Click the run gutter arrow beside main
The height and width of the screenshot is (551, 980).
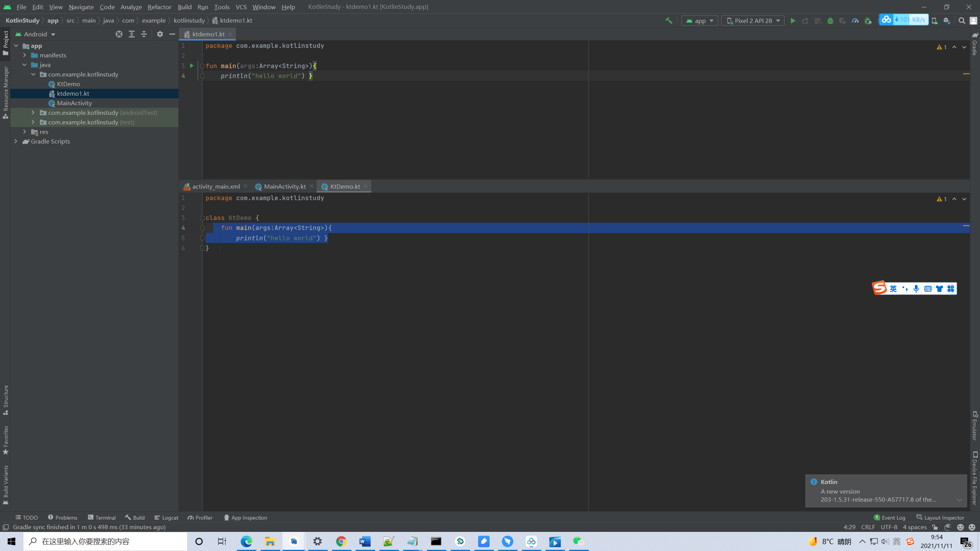[x=192, y=66]
